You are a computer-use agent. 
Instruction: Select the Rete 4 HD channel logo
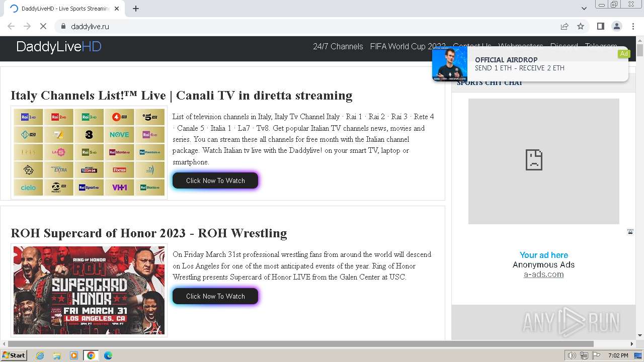click(119, 117)
